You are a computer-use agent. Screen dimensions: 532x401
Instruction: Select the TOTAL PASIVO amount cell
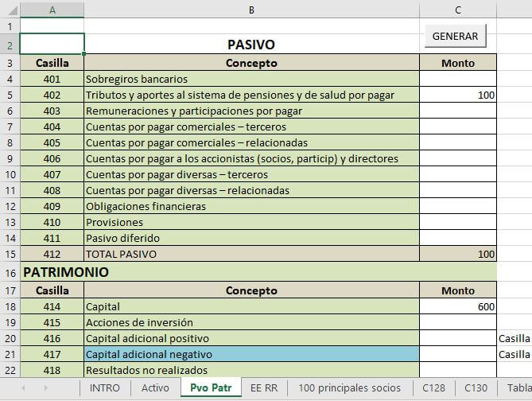pos(458,254)
